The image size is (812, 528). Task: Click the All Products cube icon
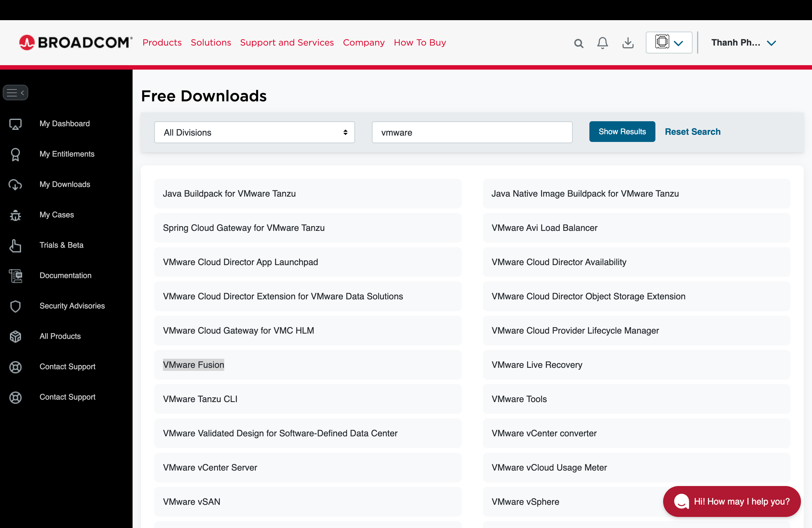click(15, 336)
